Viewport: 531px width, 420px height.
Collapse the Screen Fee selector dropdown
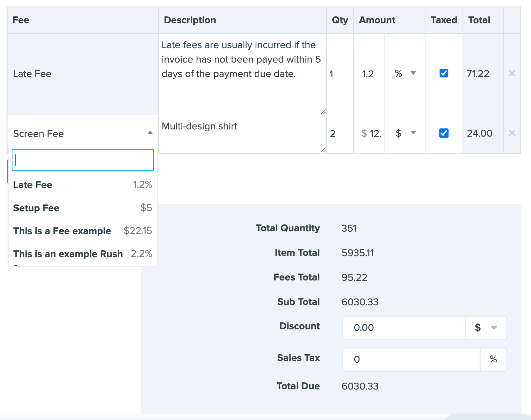[x=150, y=133]
